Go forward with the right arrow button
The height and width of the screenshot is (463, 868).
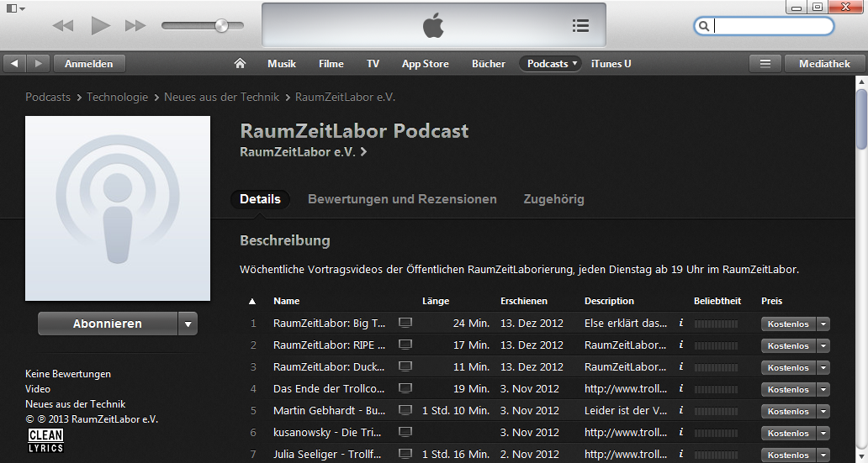coord(38,64)
